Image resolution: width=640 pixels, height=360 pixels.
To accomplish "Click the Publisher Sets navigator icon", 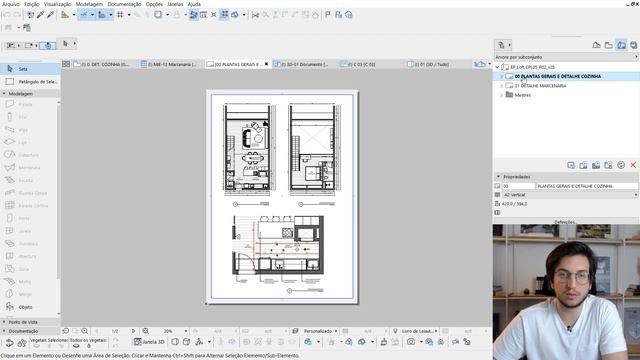I will 633,45.
